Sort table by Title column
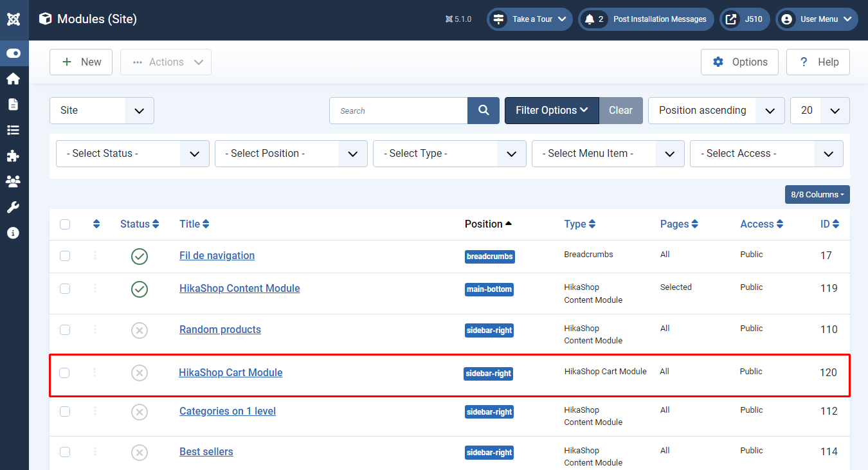 point(194,224)
